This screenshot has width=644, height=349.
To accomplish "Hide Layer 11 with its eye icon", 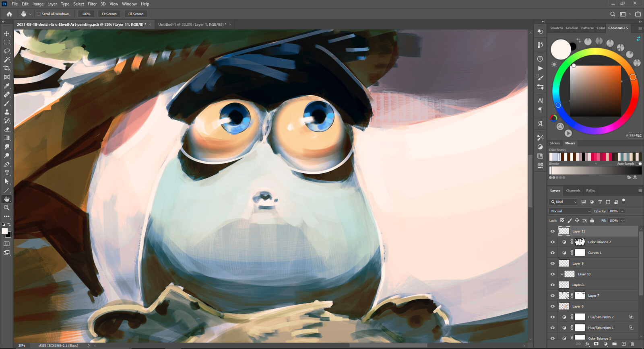I will [x=553, y=231].
